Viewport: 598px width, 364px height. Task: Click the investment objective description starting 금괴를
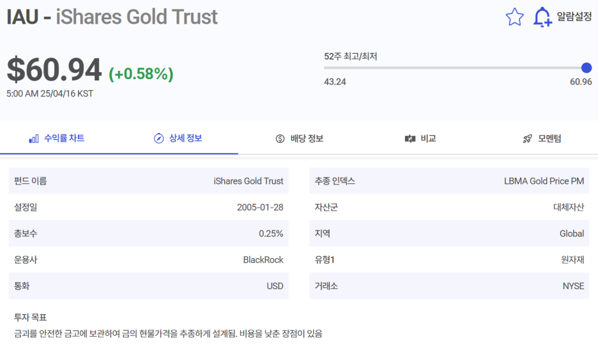[x=168, y=334]
